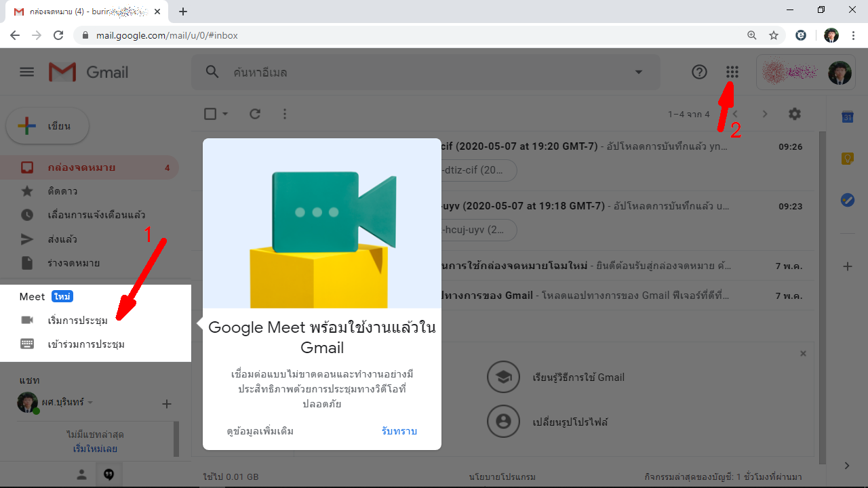Expand the chat user status dropdown
The image size is (868, 488).
(x=90, y=403)
